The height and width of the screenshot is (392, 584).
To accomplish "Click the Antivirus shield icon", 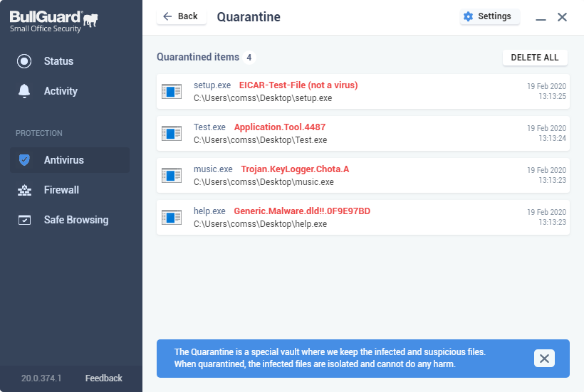I will coord(24,160).
